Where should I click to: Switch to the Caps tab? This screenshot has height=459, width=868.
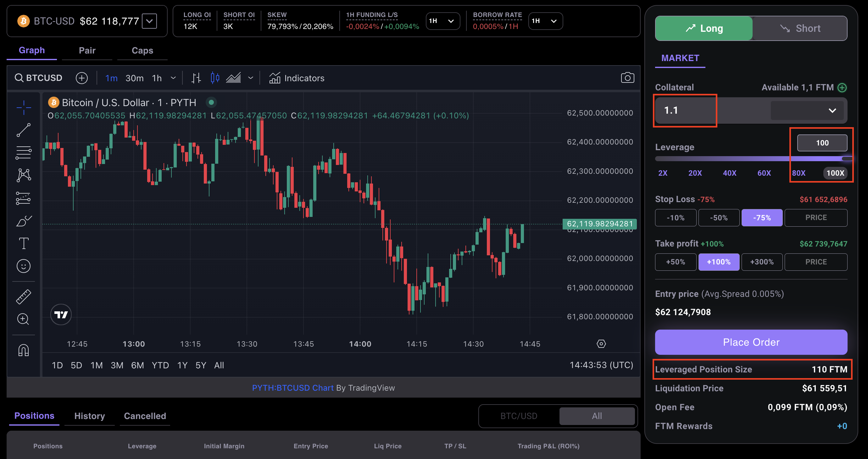coord(142,51)
